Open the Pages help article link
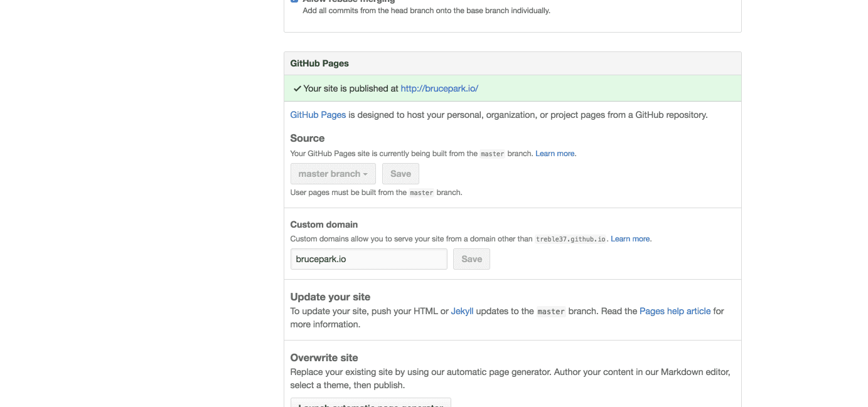Viewport: 868px width, 407px height. pyautogui.click(x=675, y=311)
